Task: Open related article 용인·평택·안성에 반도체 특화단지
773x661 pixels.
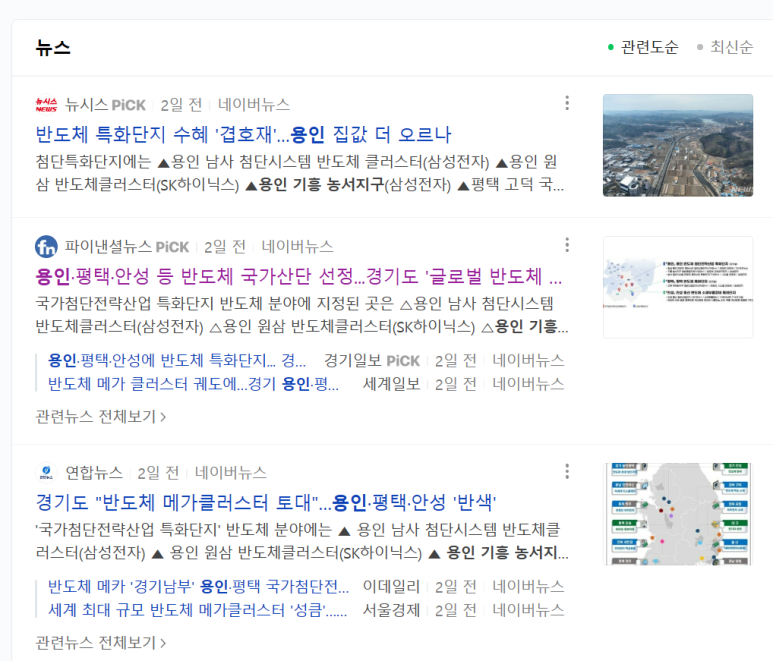Action: (177, 360)
